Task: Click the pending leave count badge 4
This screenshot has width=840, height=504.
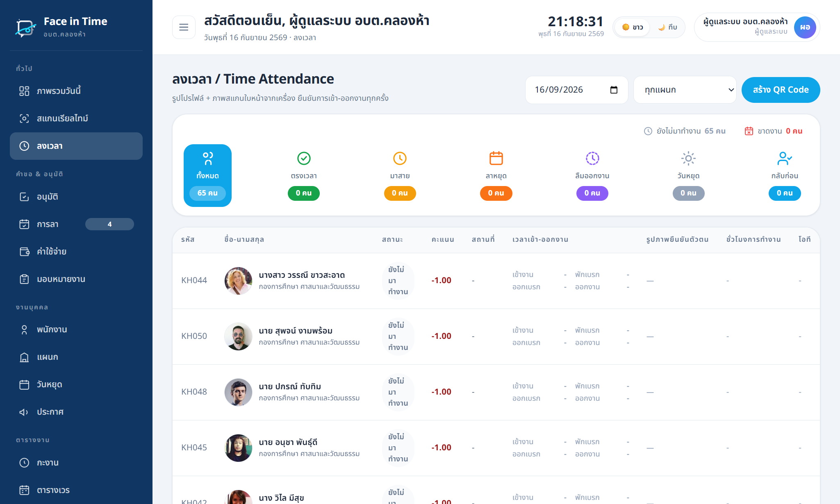Action: click(x=109, y=224)
